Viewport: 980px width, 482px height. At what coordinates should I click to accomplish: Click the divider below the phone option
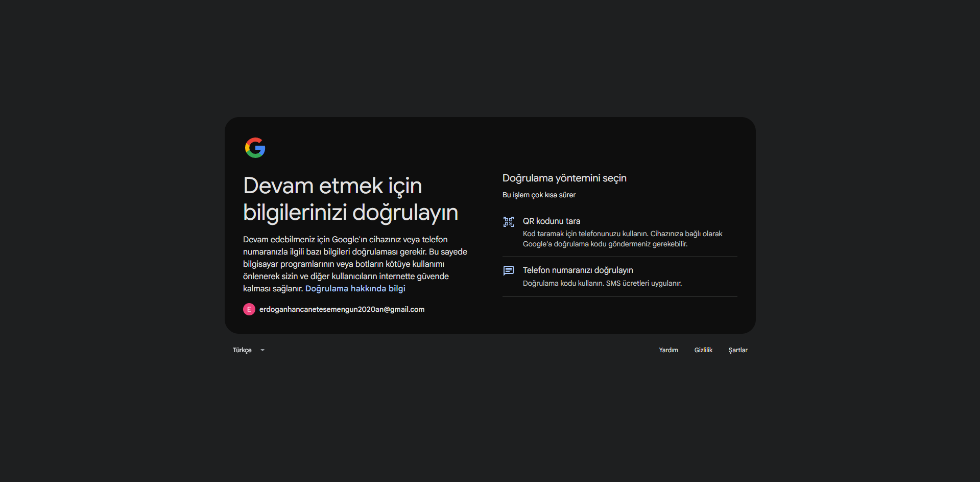click(x=619, y=296)
